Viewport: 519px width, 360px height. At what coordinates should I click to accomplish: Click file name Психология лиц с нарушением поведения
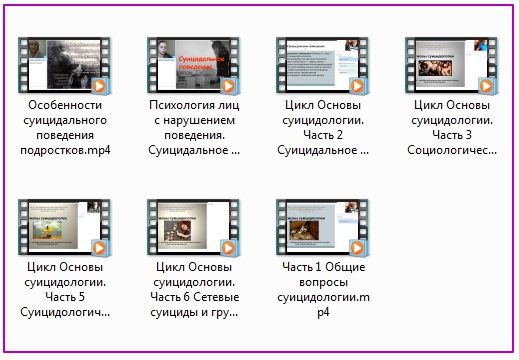coord(194,128)
